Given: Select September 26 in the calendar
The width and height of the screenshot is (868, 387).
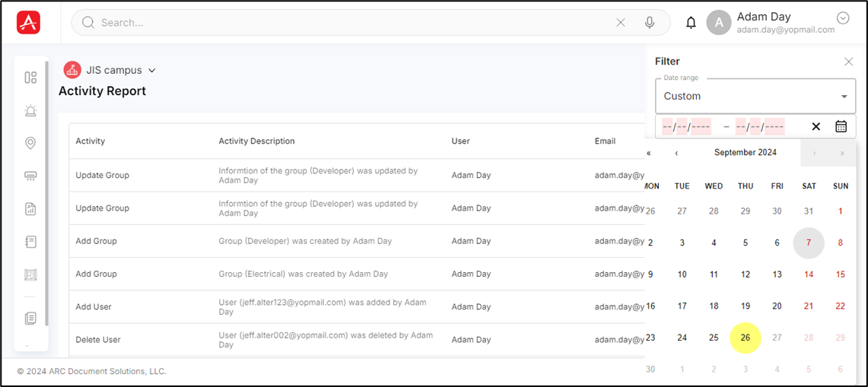Looking at the screenshot, I should pyautogui.click(x=745, y=338).
